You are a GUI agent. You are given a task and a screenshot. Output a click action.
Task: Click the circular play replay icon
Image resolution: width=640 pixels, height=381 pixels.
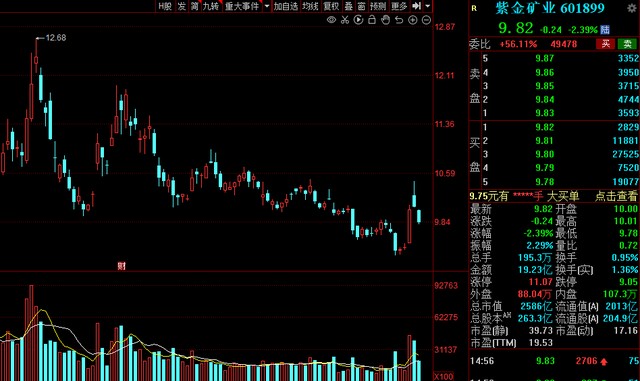coord(358,20)
